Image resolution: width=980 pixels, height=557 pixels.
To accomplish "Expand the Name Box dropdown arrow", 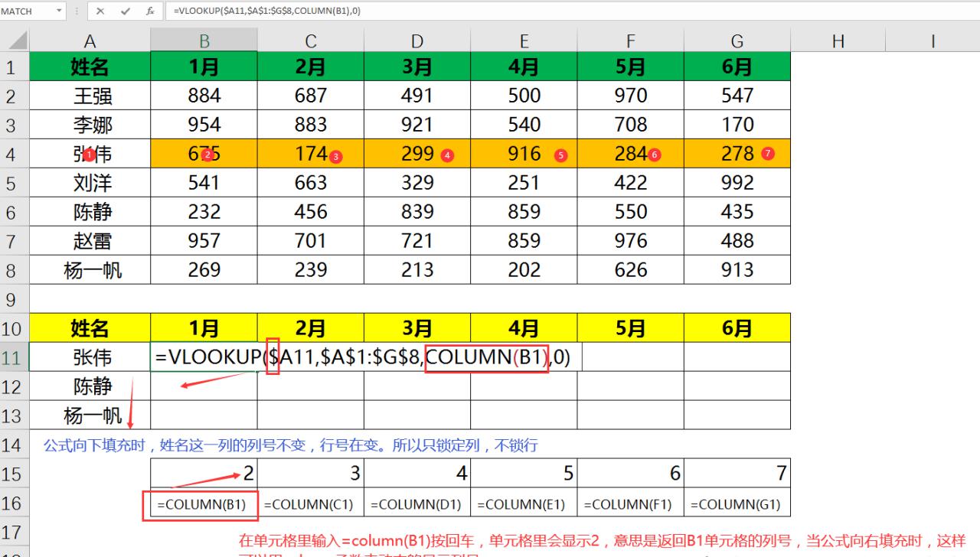I will click(59, 11).
